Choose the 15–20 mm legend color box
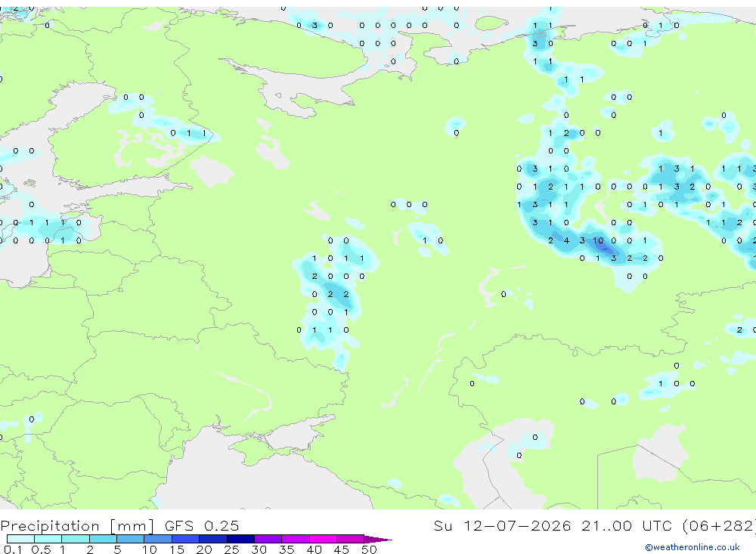The image size is (756, 554). (185, 539)
